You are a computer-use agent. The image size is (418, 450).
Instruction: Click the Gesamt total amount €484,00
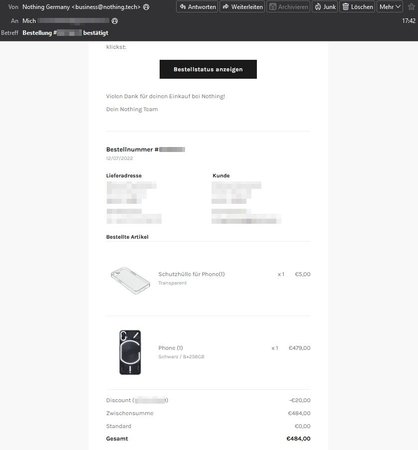tap(298, 439)
